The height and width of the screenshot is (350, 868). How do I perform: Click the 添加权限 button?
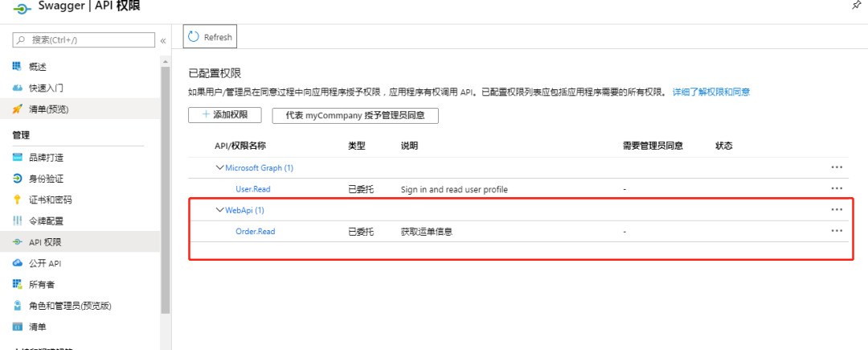click(225, 115)
